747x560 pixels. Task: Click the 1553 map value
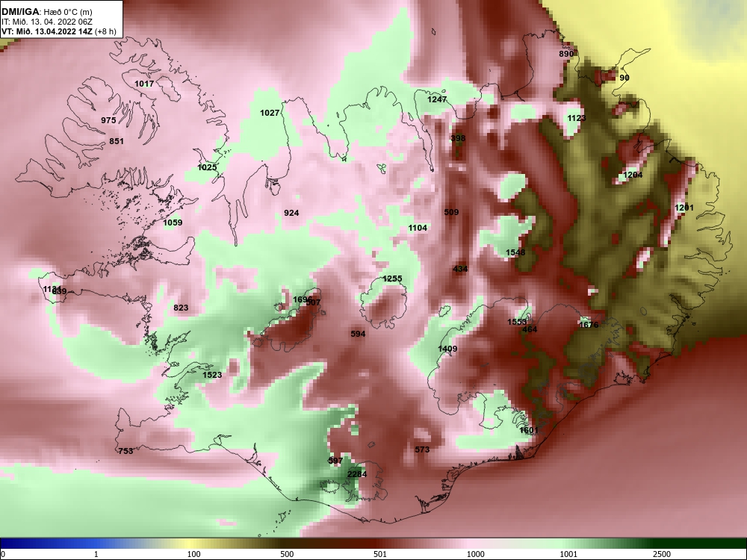(517, 323)
